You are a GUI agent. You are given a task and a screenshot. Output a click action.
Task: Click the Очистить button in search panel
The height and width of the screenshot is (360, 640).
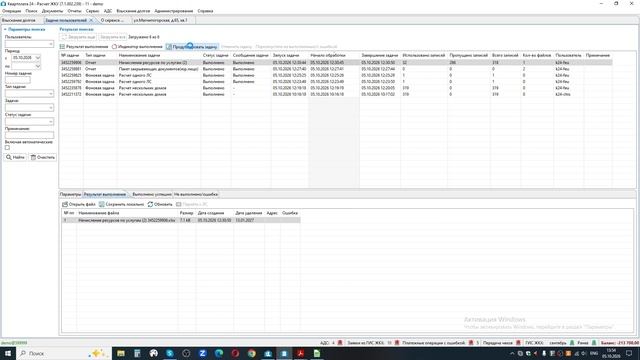[42, 157]
